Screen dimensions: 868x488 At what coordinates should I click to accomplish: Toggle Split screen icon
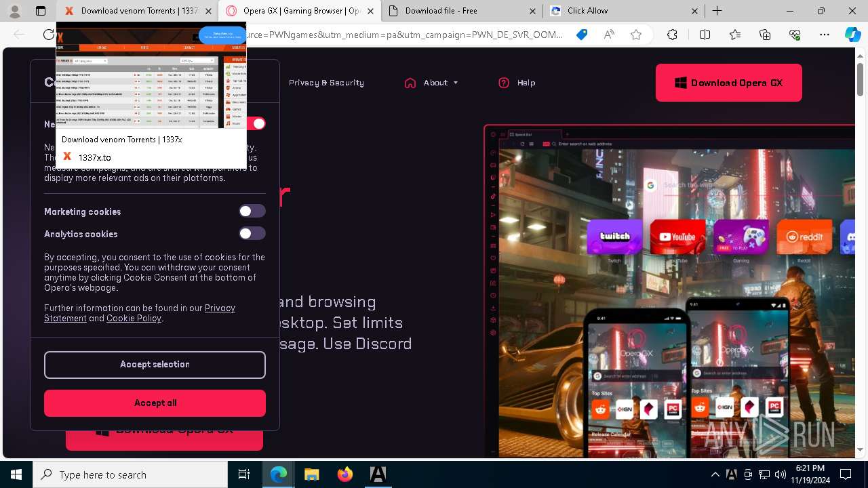pyautogui.click(x=705, y=35)
